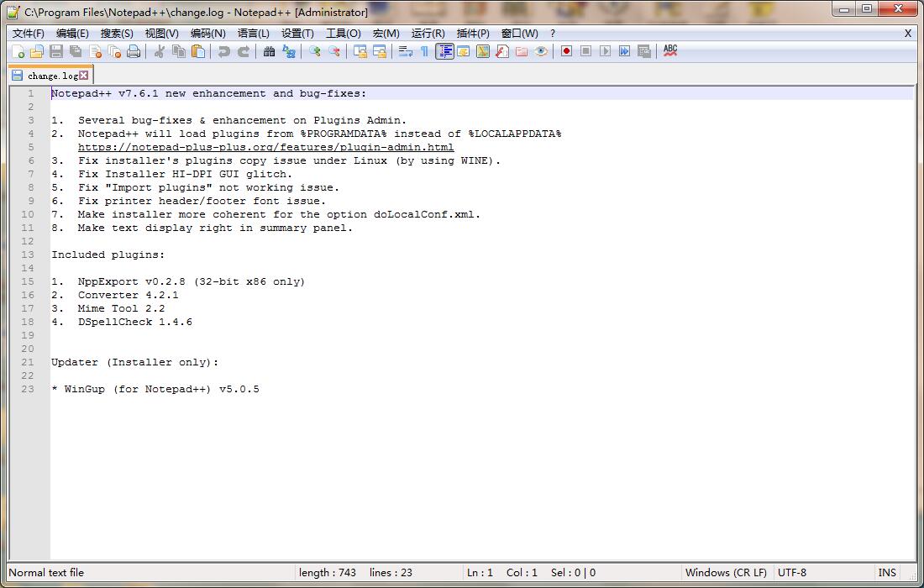The width and height of the screenshot is (924, 588).
Task: Open the 搜索(S) menu
Action: [x=117, y=34]
